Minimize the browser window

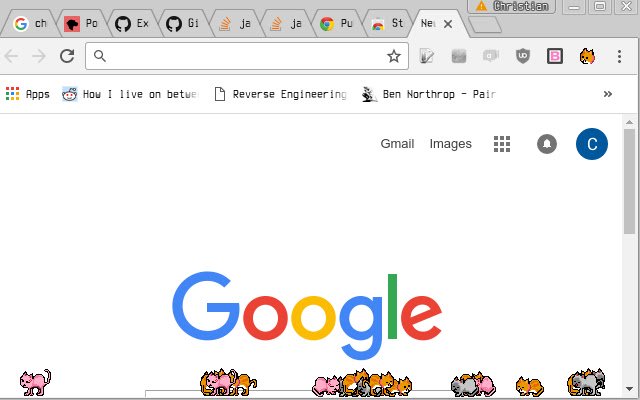pos(574,7)
